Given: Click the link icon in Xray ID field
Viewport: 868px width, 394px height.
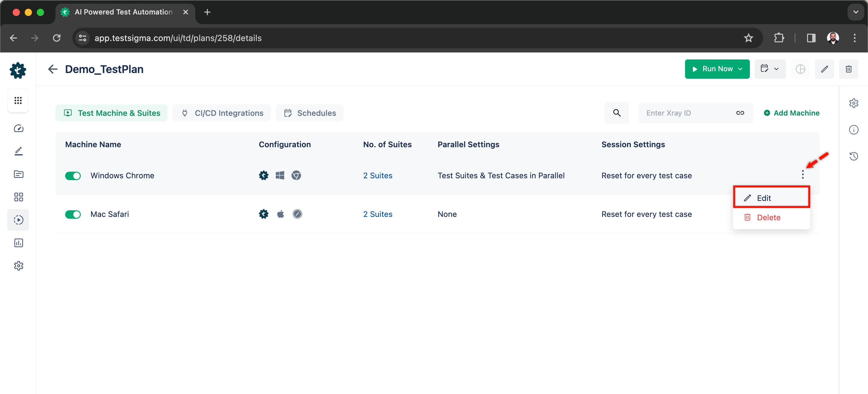Looking at the screenshot, I should pyautogui.click(x=740, y=113).
